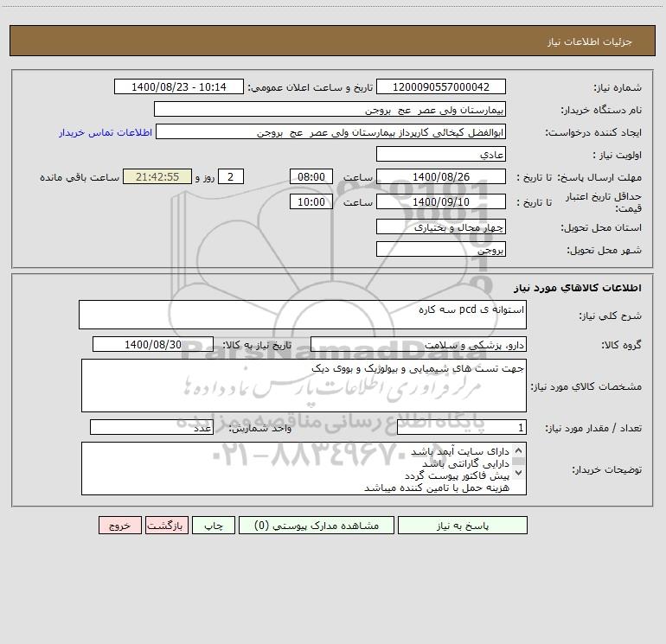Image resolution: width=666 pixels, height=644 pixels.
Task: Click remaining time countdown 21:42:55
Action: coord(157,176)
